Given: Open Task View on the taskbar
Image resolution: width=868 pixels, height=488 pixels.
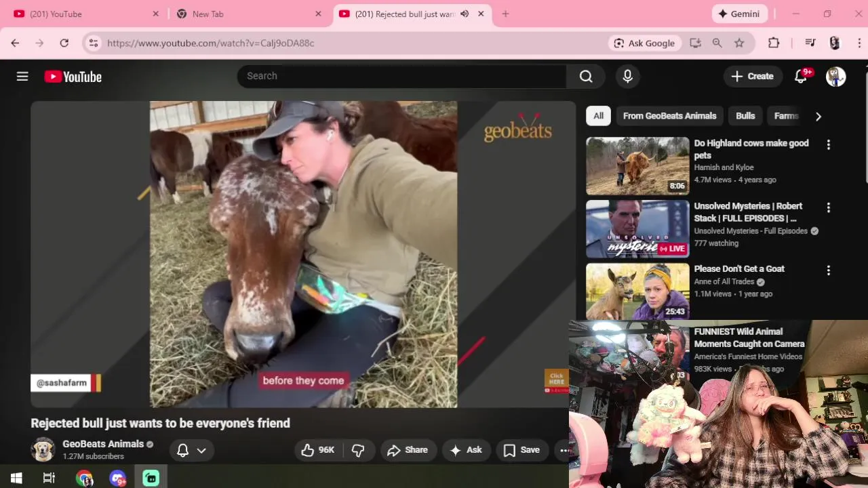Looking at the screenshot, I should coord(49,479).
